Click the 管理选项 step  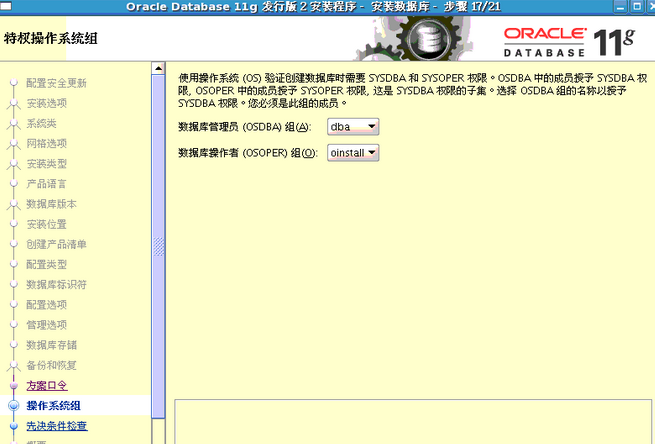[47, 325]
